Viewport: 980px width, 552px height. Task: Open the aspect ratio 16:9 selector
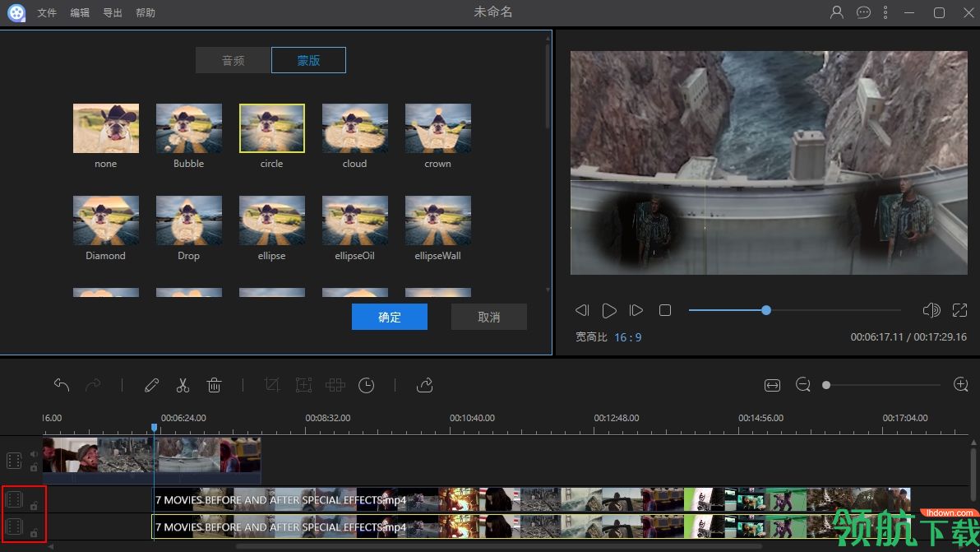pos(627,337)
